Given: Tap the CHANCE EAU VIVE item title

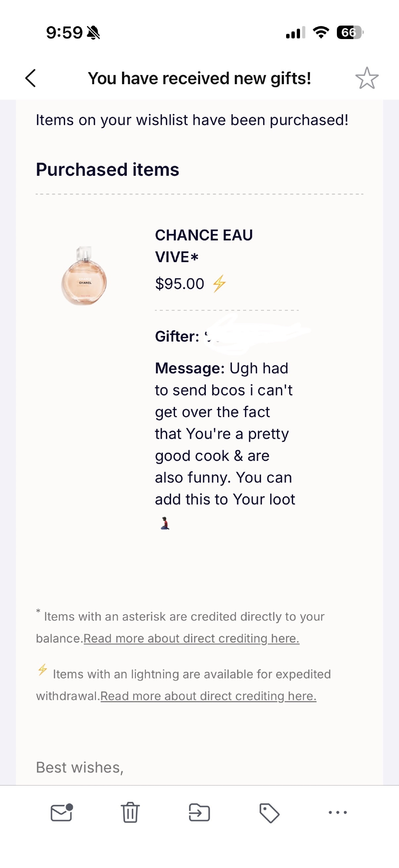Looking at the screenshot, I should [x=204, y=246].
